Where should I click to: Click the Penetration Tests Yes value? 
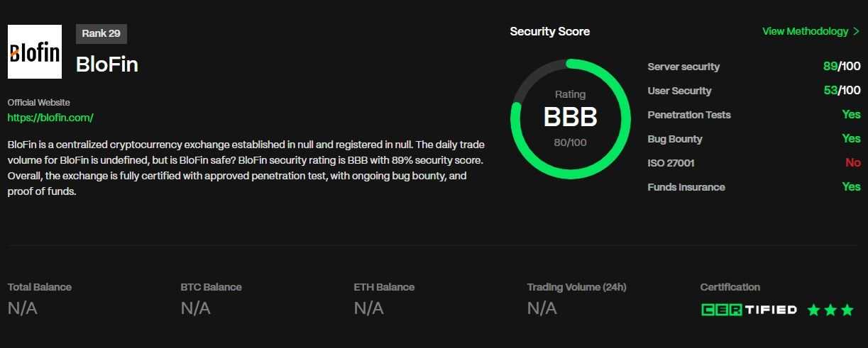(851, 115)
